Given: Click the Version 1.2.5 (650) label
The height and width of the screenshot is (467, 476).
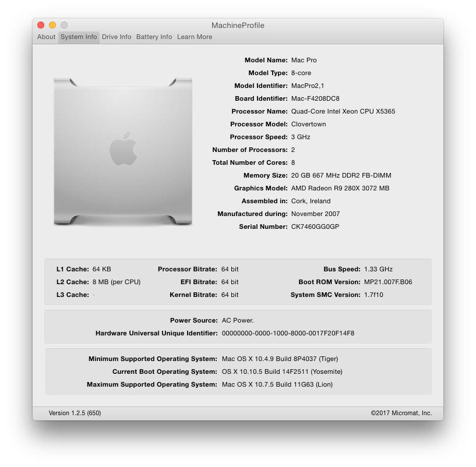Looking at the screenshot, I should pyautogui.click(x=75, y=413).
